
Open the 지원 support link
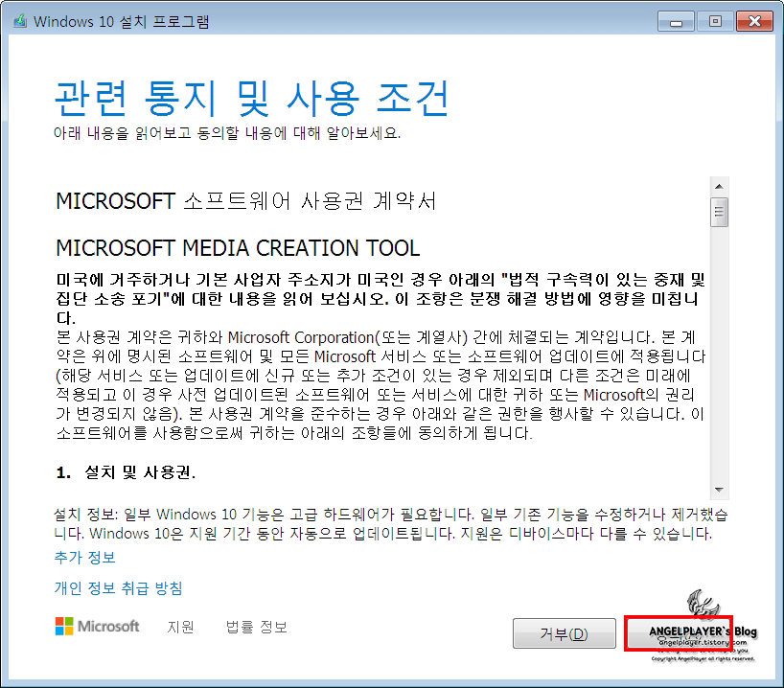[180, 627]
